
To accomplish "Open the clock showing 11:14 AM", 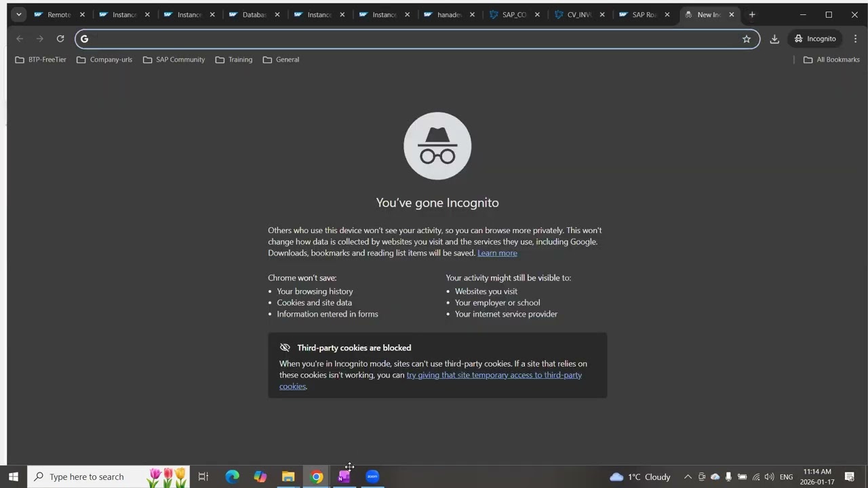I will [817, 476].
